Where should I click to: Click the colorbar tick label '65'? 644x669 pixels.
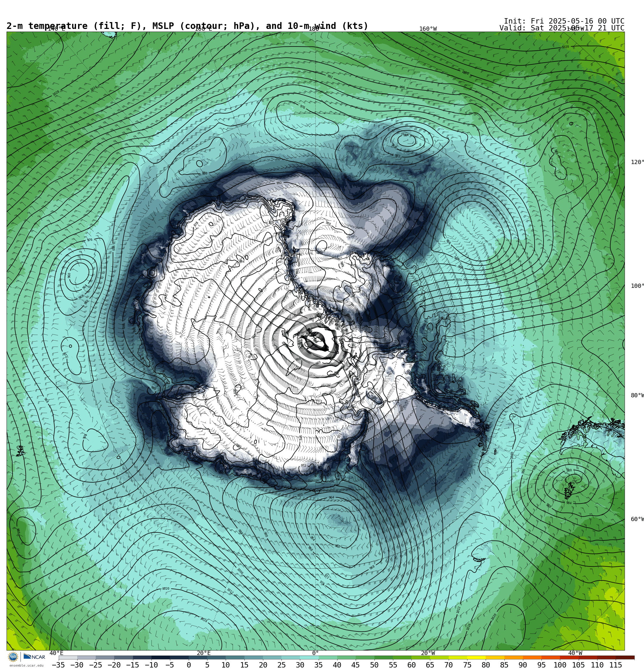430,665
